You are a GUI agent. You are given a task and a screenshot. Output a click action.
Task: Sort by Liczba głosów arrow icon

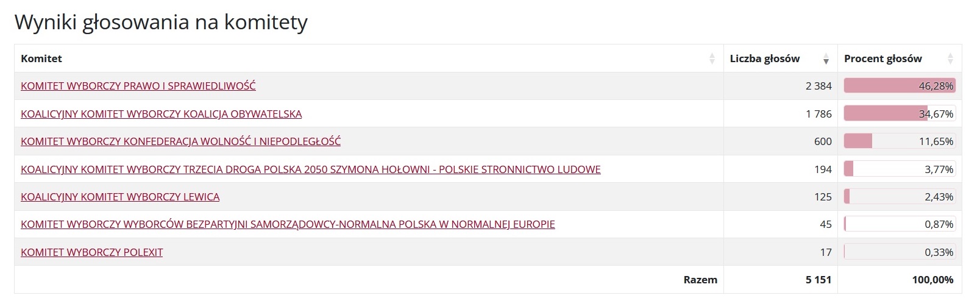pos(826,58)
